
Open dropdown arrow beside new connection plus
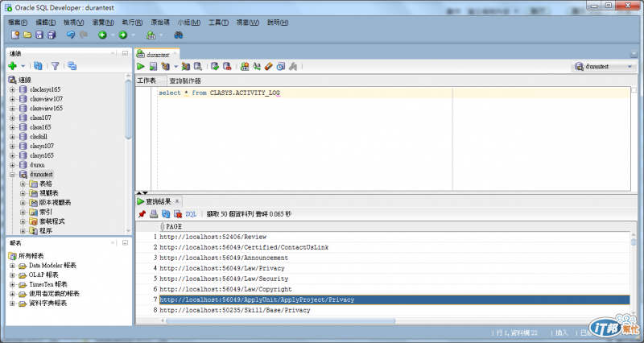click(x=23, y=66)
